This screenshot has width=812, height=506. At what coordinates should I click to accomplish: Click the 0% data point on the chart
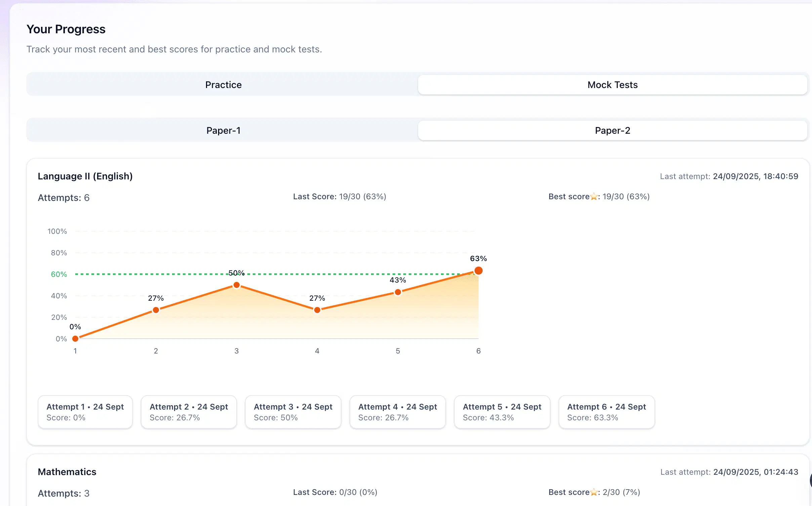tap(75, 339)
